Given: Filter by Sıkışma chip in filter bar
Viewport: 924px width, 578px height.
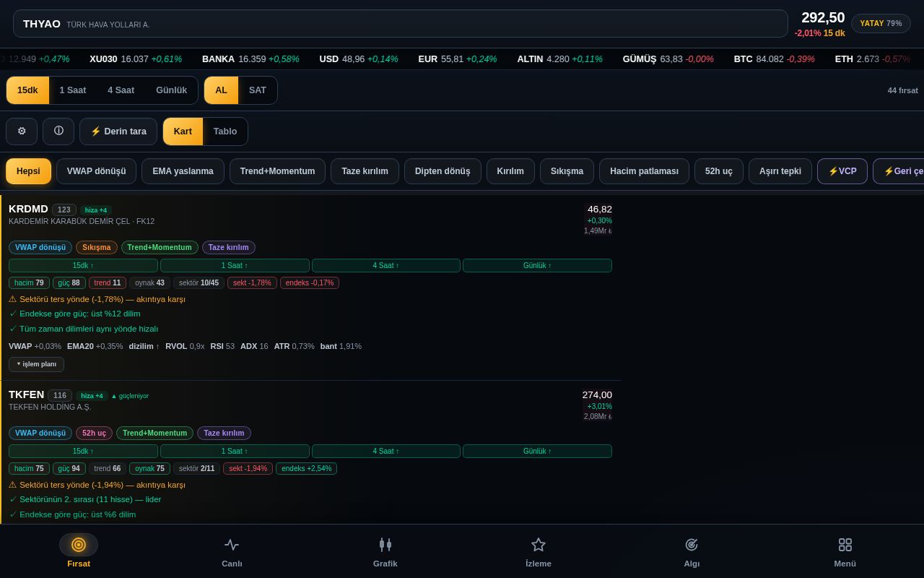Looking at the screenshot, I should 567,171.
